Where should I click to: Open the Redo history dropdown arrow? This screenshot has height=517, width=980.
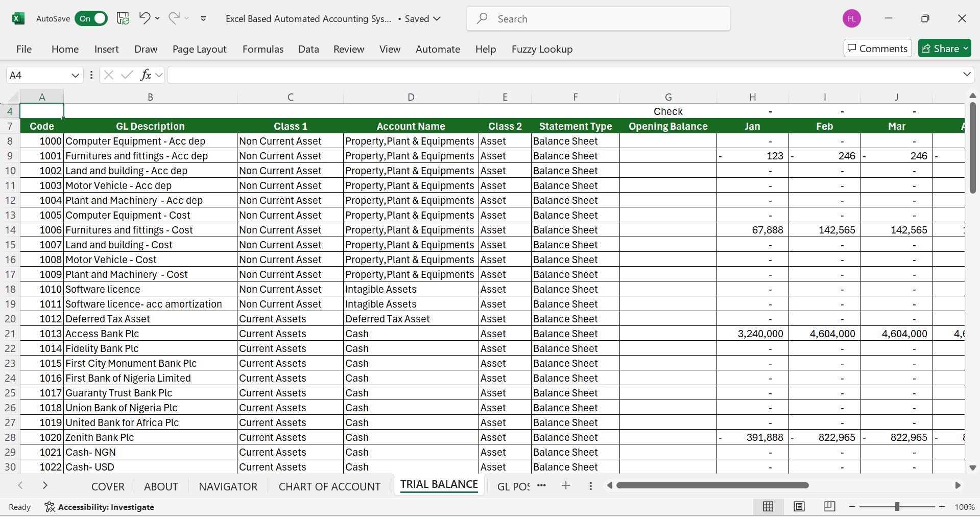[x=187, y=18]
